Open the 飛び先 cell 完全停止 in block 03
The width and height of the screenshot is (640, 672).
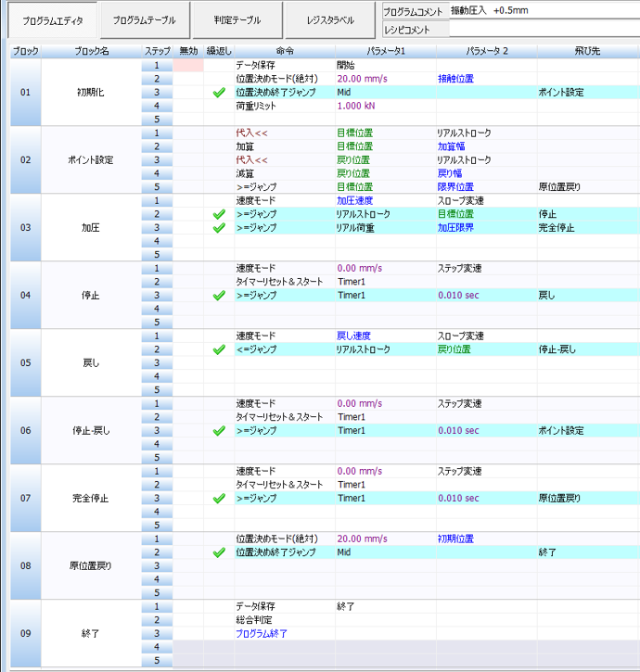click(x=587, y=227)
